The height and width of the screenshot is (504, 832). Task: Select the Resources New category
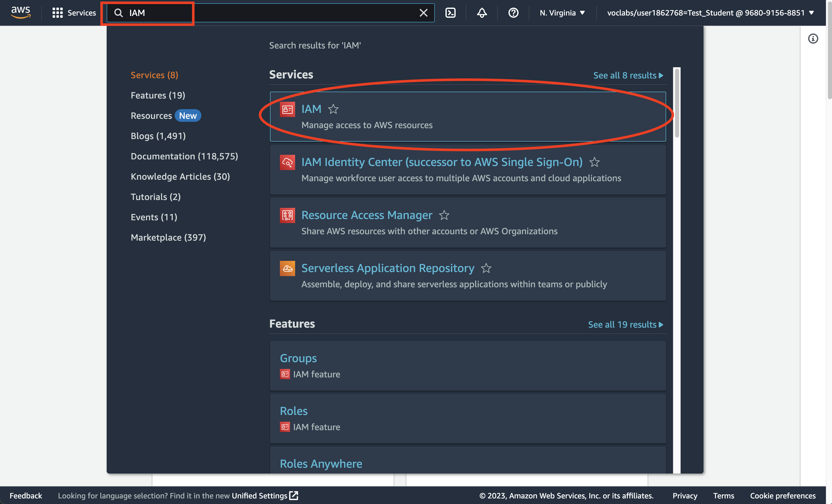click(x=166, y=116)
